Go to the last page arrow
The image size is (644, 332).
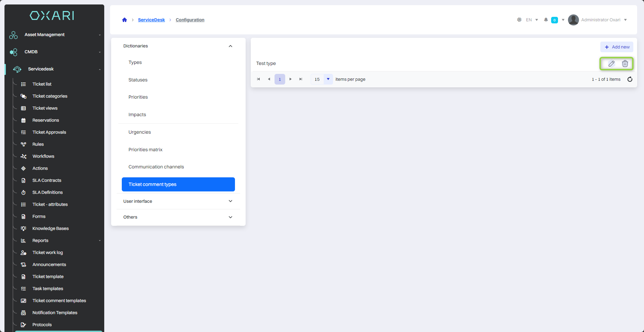(301, 79)
